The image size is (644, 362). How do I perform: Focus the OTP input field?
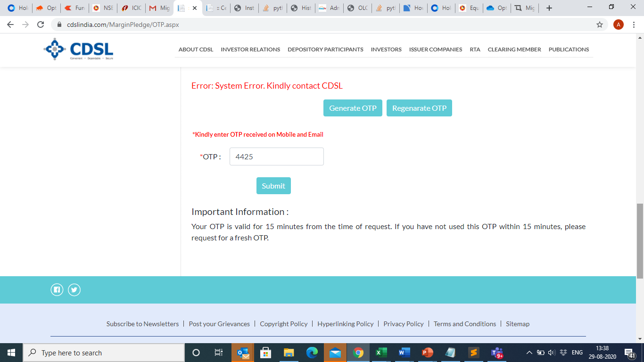pyautogui.click(x=277, y=156)
